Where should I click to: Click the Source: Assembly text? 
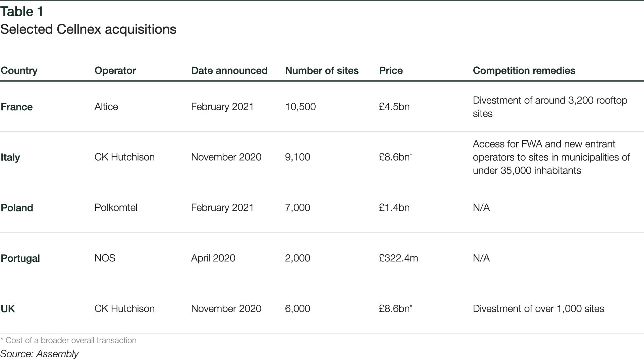tap(39, 354)
